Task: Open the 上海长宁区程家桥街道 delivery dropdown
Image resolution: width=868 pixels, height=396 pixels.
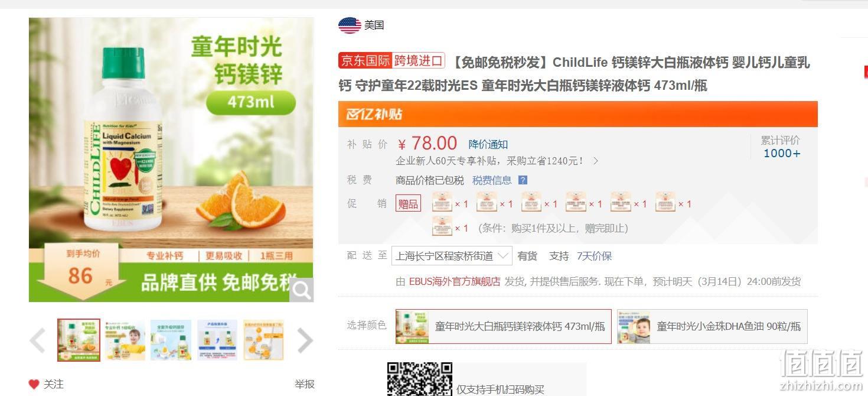Action: (x=452, y=256)
